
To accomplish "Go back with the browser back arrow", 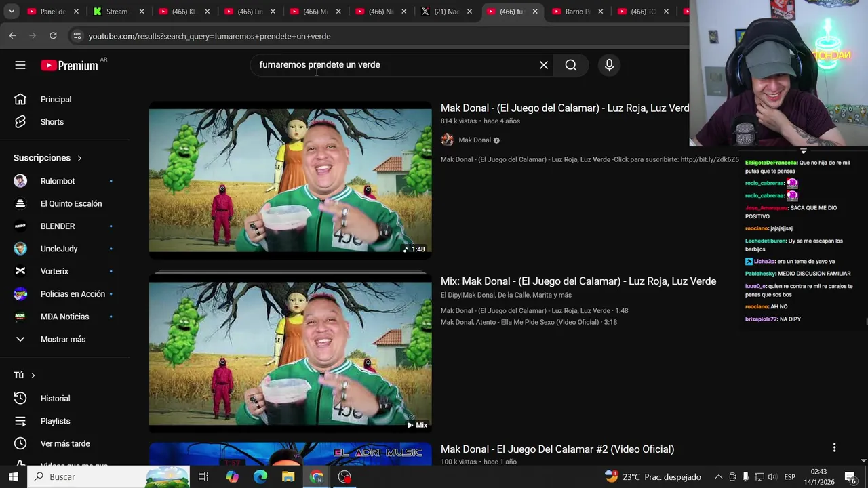I will coord(12,35).
